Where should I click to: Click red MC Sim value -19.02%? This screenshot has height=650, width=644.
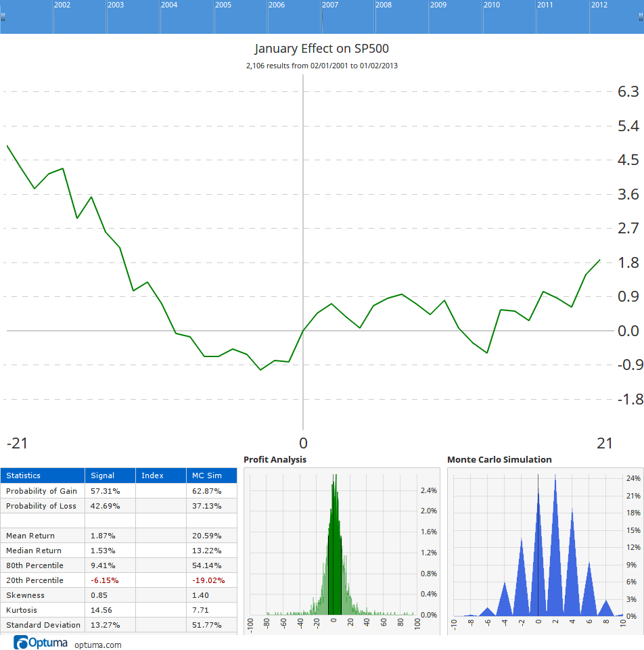208,580
